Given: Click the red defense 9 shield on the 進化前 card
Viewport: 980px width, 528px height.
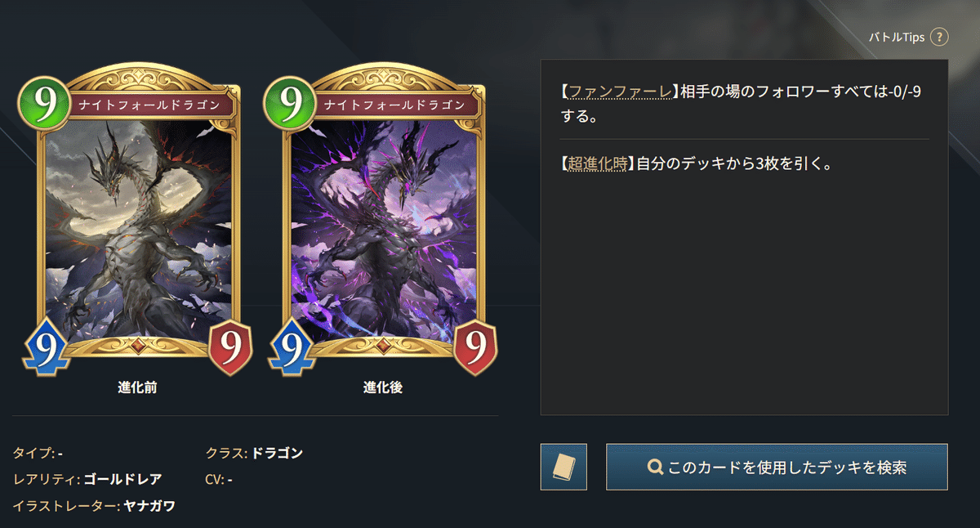Looking at the screenshot, I should click(230, 347).
